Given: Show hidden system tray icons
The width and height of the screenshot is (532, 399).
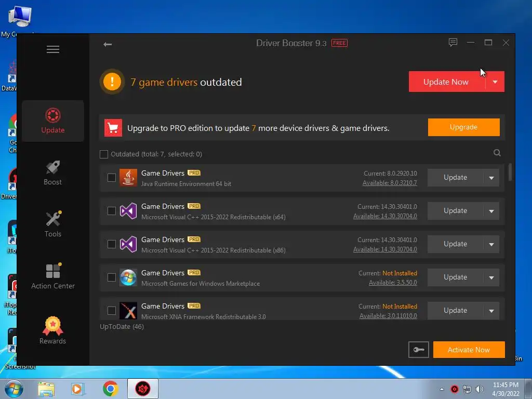Looking at the screenshot, I should (442, 389).
